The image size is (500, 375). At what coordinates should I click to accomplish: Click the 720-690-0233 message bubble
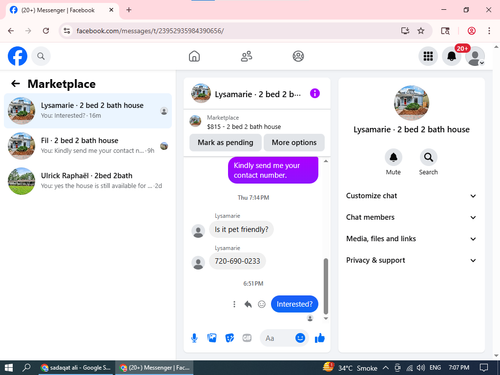pyautogui.click(x=237, y=261)
